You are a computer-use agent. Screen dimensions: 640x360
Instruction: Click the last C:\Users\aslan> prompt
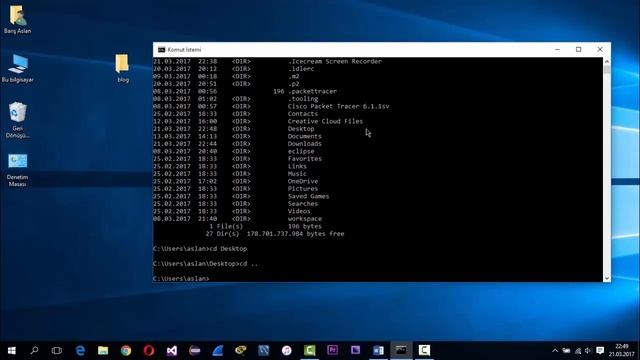181,278
